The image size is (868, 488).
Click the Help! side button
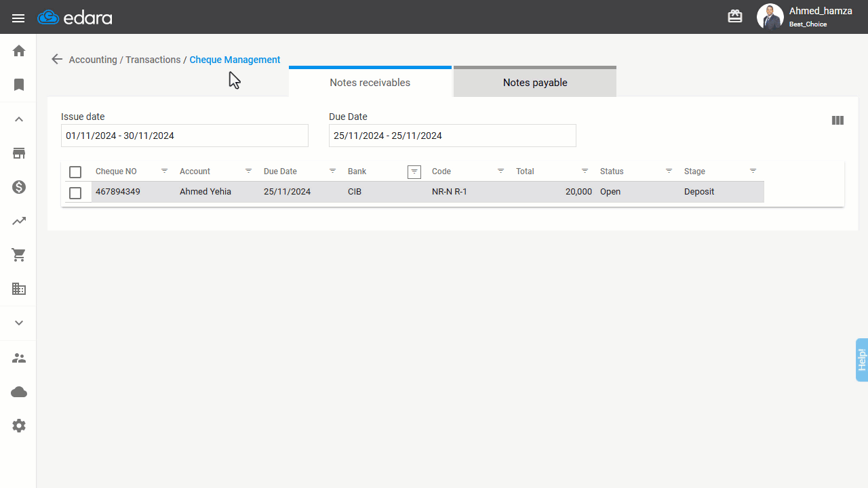coord(862,360)
